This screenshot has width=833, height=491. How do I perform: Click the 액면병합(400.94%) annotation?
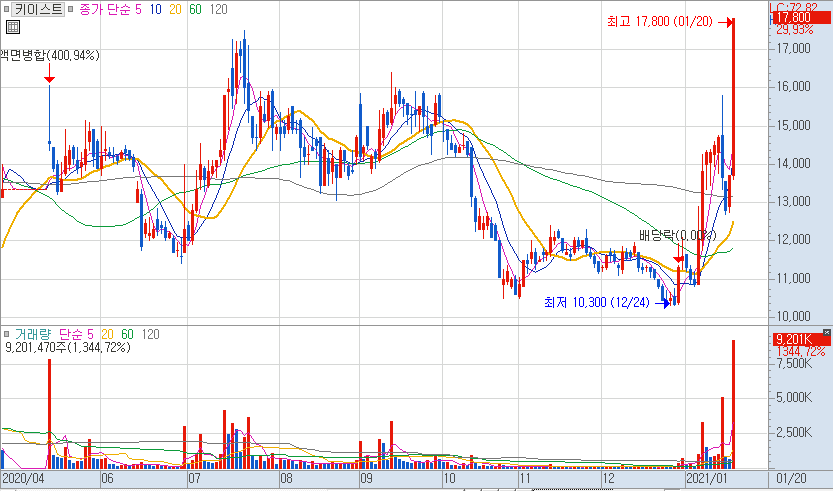(50, 55)
